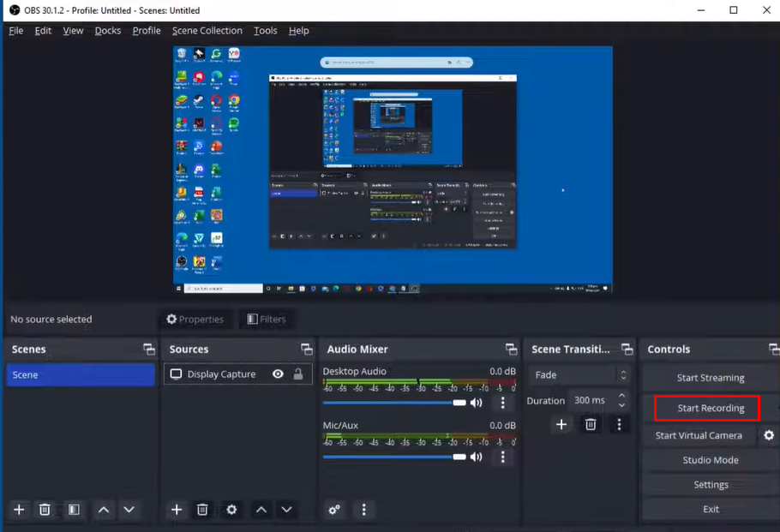Add a scene transition with the plus icon
This screenshot has width=780, height=532.
tap(561, 424)
